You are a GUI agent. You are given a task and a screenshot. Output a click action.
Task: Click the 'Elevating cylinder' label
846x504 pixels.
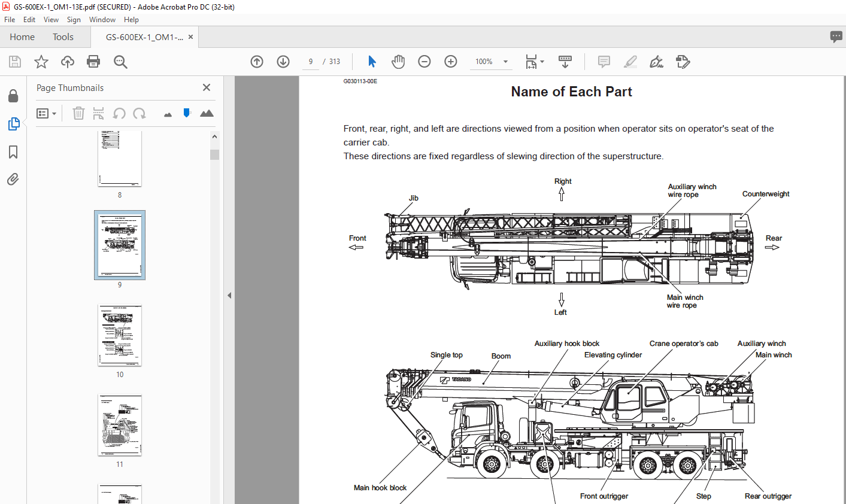point(613,355)
